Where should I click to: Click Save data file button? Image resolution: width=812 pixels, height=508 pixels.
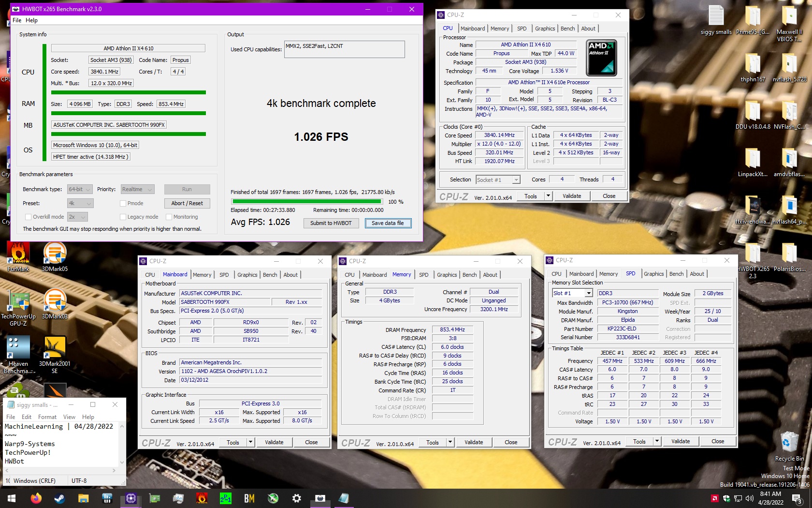tap(388, 223)
